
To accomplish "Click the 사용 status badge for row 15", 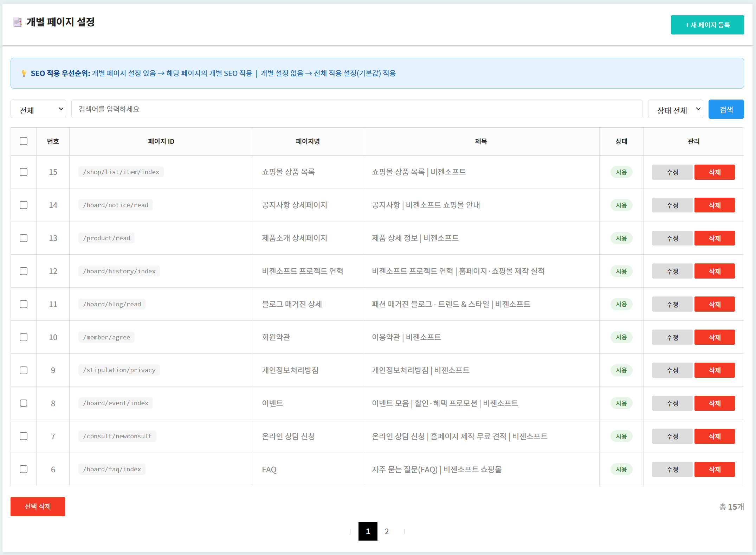I will coord(621,172).
